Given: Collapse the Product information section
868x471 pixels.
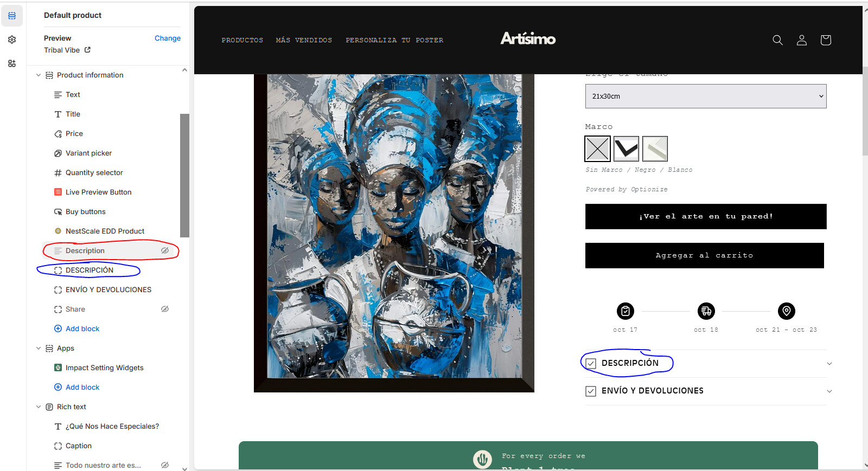Looking at the screenshot, I should tap(39, 75).
